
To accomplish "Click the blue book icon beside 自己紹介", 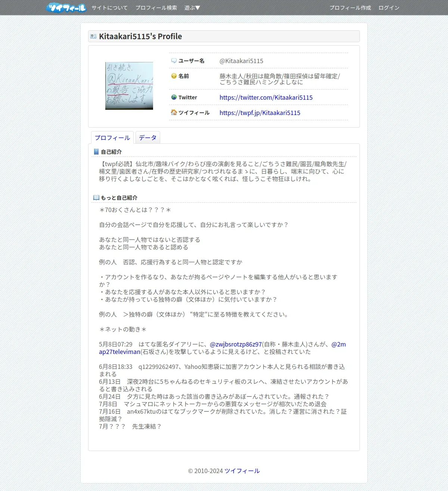I will click(x=96, y=152).
